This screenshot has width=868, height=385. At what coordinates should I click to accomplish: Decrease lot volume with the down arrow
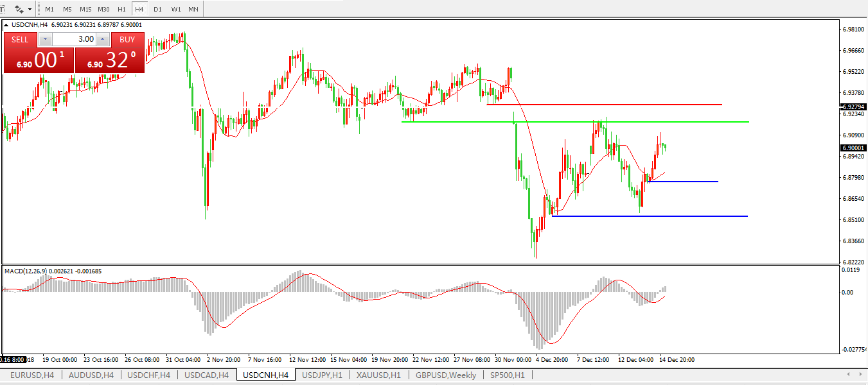coord(44,39)
